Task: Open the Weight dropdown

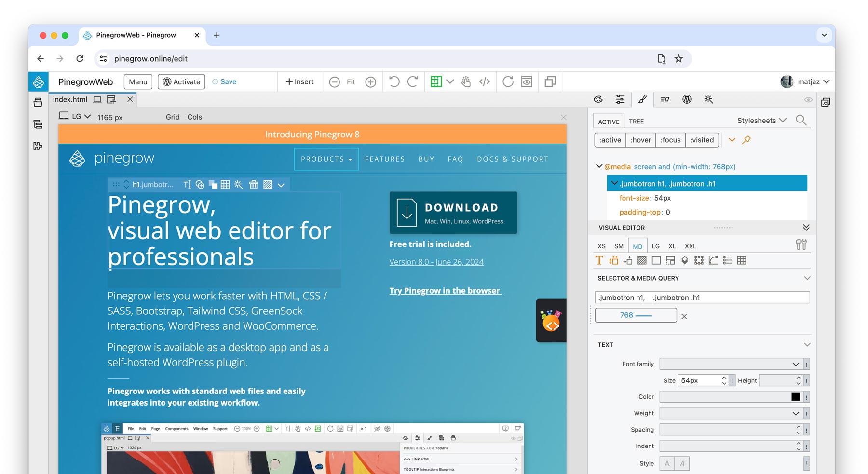Action: point(730,413)
